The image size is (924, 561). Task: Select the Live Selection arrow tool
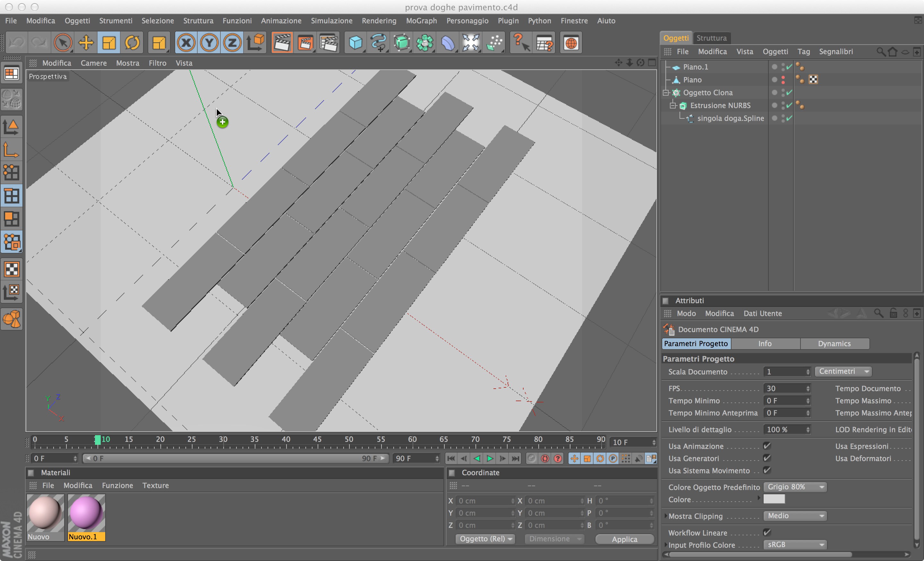(x=63, y=43)
